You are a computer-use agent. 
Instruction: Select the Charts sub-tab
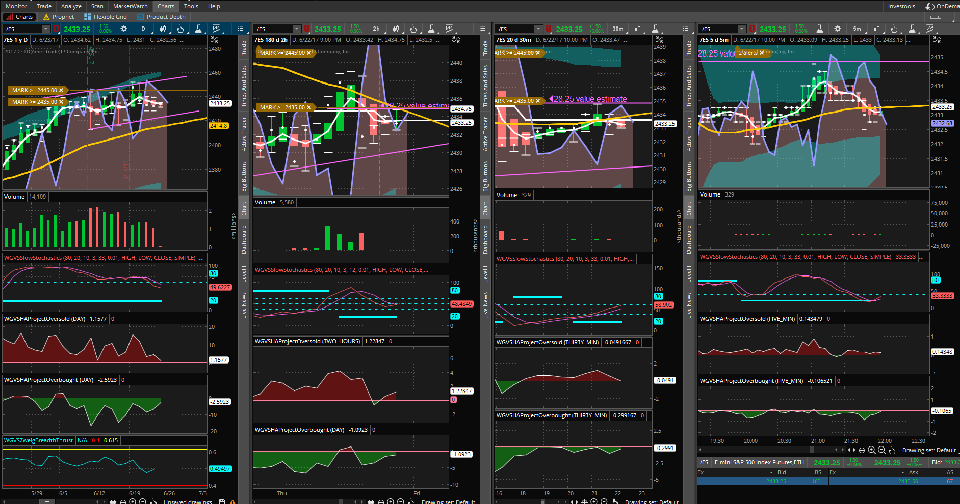tap(17, 17)
